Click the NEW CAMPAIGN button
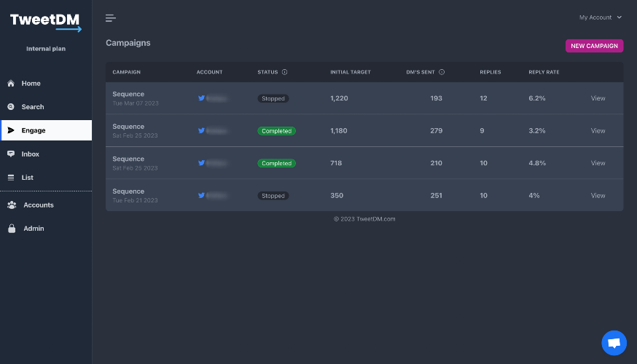This screenshot has width=637, height=364. (594, 46)
